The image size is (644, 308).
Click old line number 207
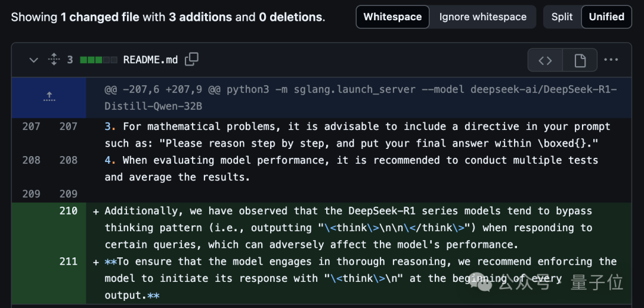pyautogui.click(x=31, y=126)
